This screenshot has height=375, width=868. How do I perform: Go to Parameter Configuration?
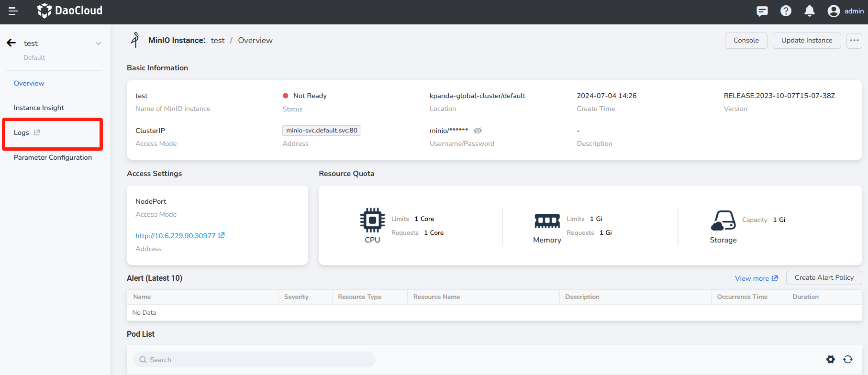point(53,157)
